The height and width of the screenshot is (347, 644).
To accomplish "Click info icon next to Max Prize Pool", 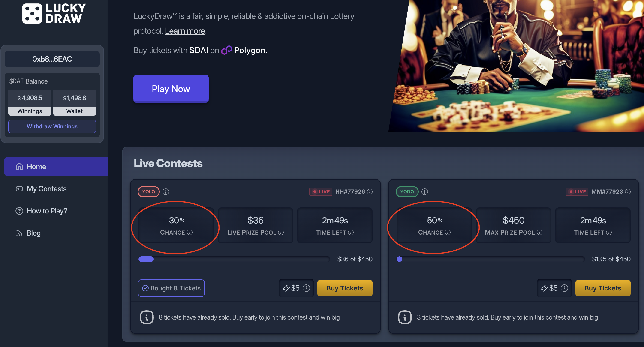I will point(540,232).
